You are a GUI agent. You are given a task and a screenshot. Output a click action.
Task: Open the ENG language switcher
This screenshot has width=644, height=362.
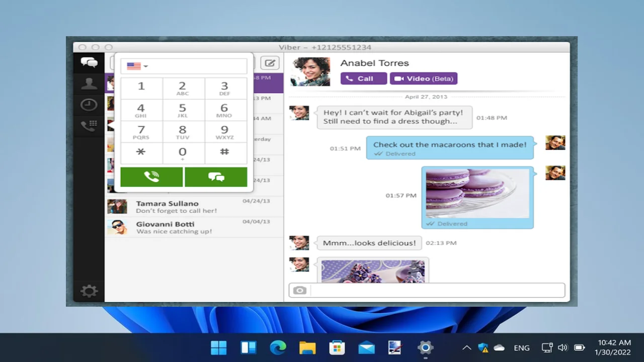[x=522, y=348]
